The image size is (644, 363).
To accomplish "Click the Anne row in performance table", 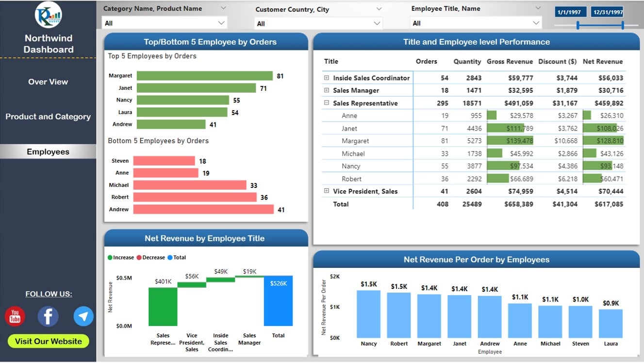I will (474, 115).
